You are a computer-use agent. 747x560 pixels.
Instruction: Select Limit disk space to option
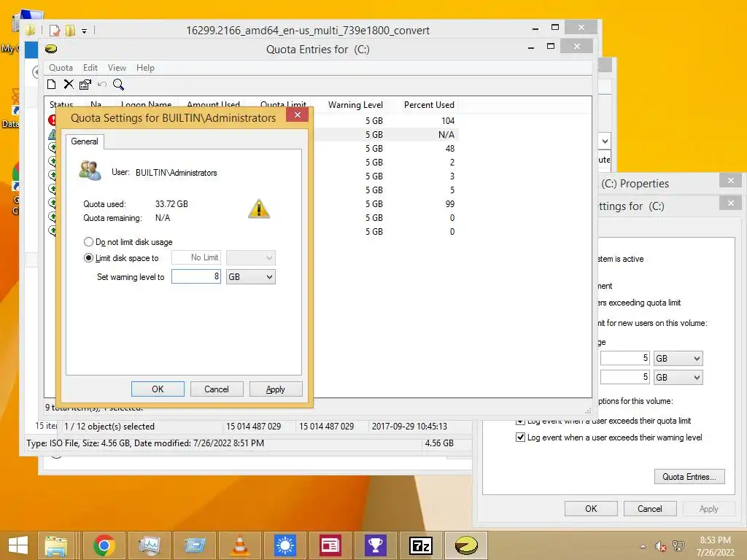click(88, 258)
